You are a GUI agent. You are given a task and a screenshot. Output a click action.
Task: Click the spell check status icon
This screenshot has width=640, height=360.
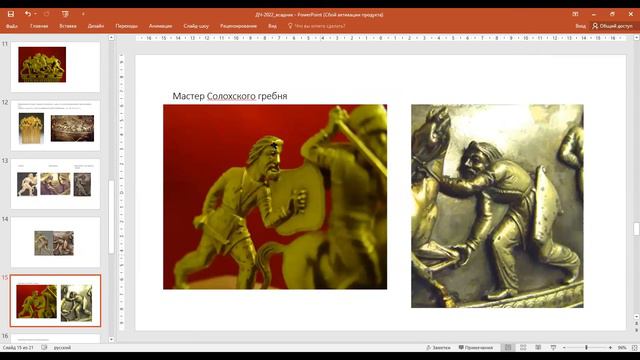(x=44, y=347)
